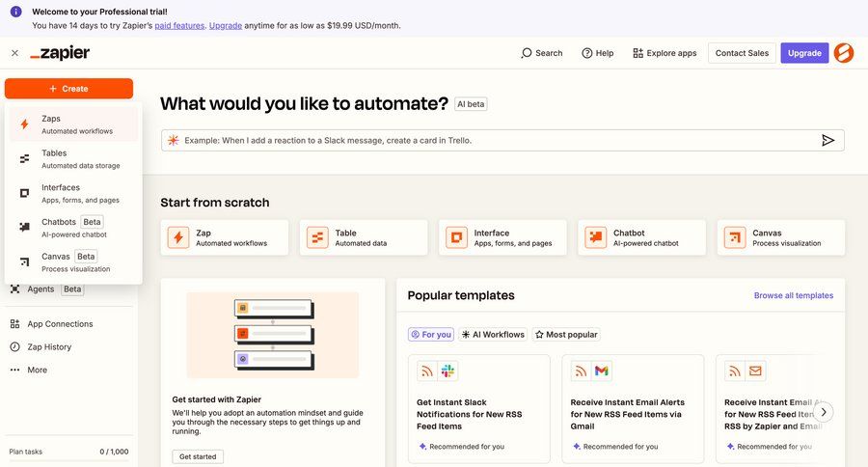Click Browse all templates link
This screenshot has height=467, width=868.
794,296
